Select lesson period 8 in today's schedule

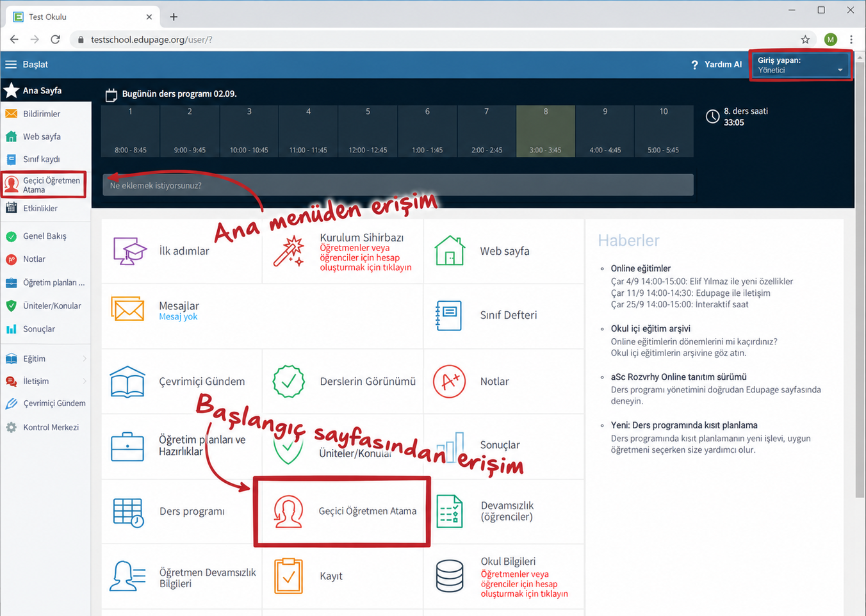click(x=546, y=131)
